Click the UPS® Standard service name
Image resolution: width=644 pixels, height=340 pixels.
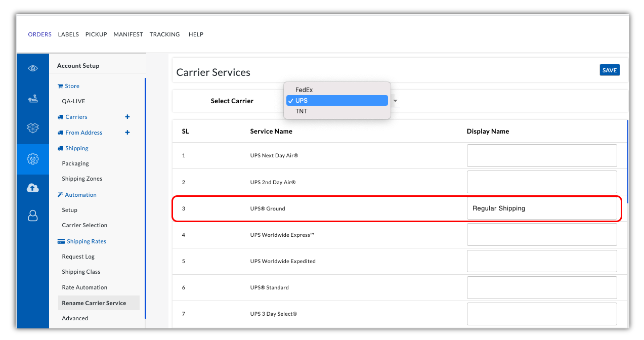coord(270,287)
